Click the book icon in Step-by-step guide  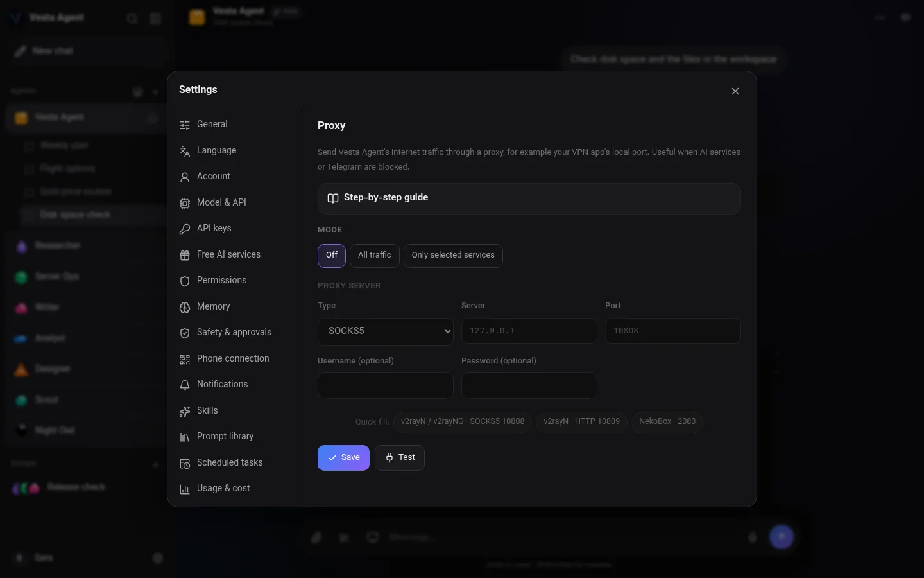pos(333,198)
